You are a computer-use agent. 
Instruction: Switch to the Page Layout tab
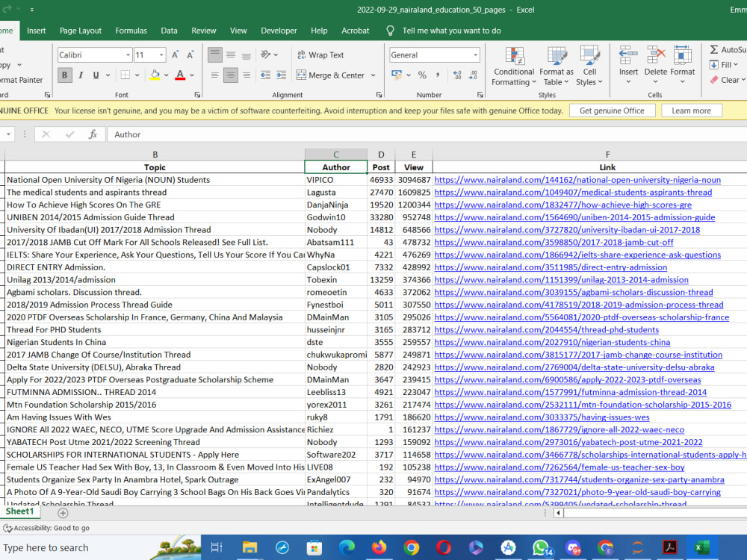pyautogui.click(x=81, y=31)
